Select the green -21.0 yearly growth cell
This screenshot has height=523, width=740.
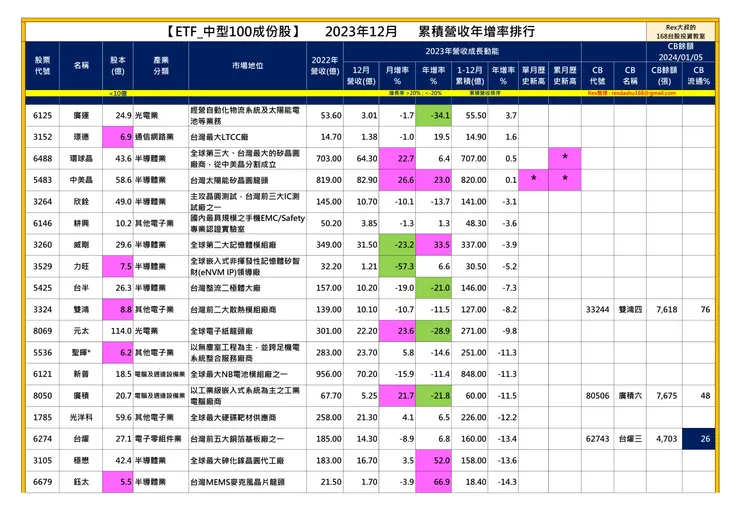(434, 288)
